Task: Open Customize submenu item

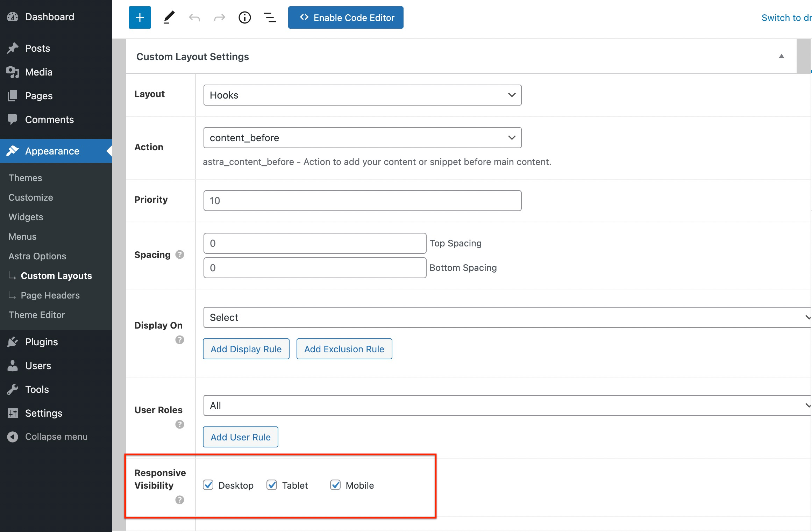Action: click(31, 197)
